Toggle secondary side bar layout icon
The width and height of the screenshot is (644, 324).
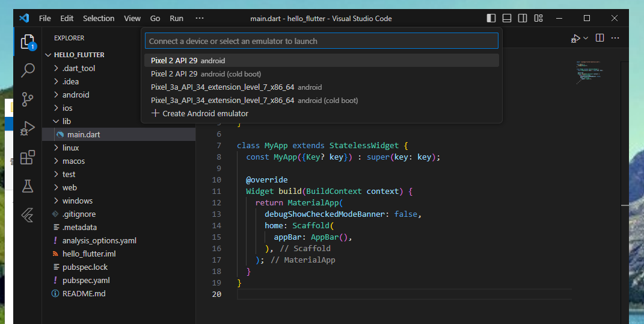pyautogui.click(x=523, y=18)
